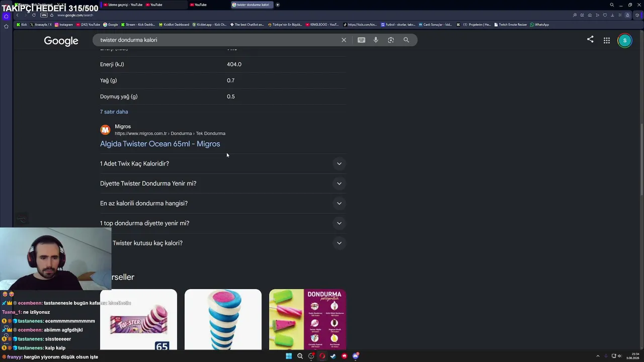Select the value 404.0 in the table
The height and width of the screenshot is (362, 644).
(234, 64)
